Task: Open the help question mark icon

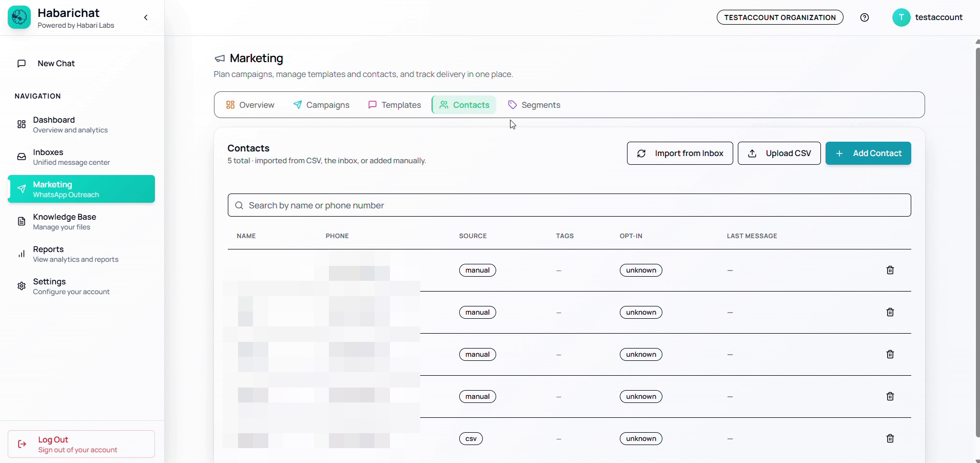Action: pyautogui.click(x=865, y=17)
